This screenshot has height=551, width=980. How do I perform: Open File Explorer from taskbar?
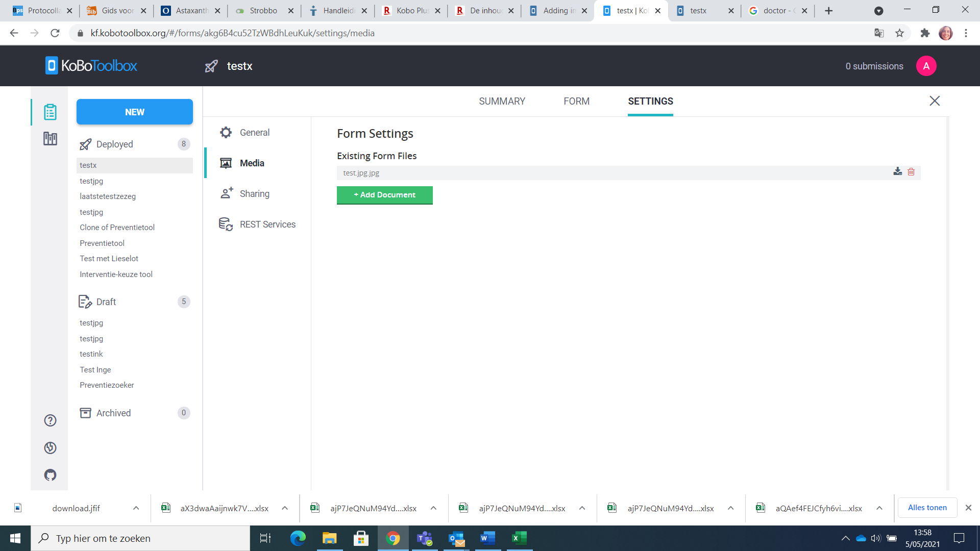click(329, 538)
